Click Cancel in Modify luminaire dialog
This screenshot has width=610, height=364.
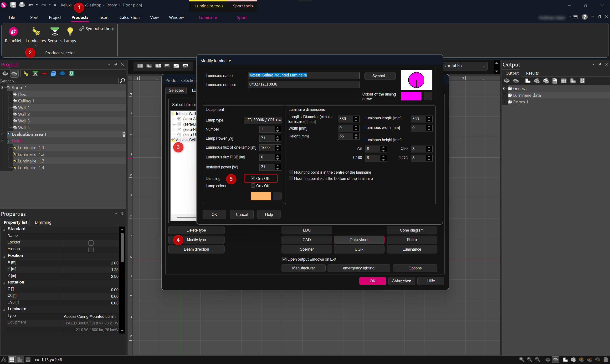point(242,214)
